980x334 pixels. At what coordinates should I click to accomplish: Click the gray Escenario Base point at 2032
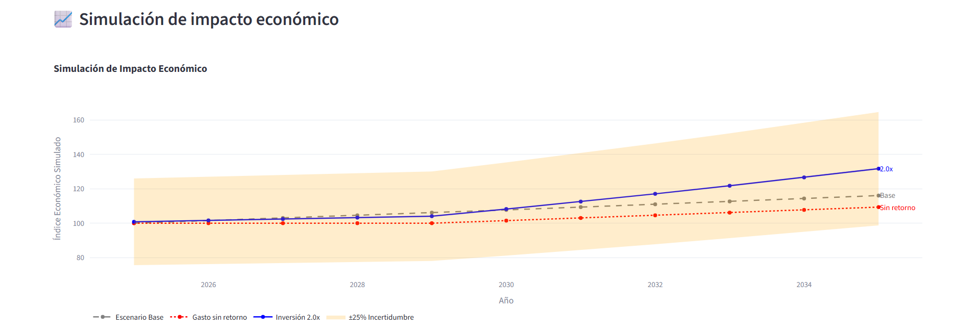(x=655, y=204)
